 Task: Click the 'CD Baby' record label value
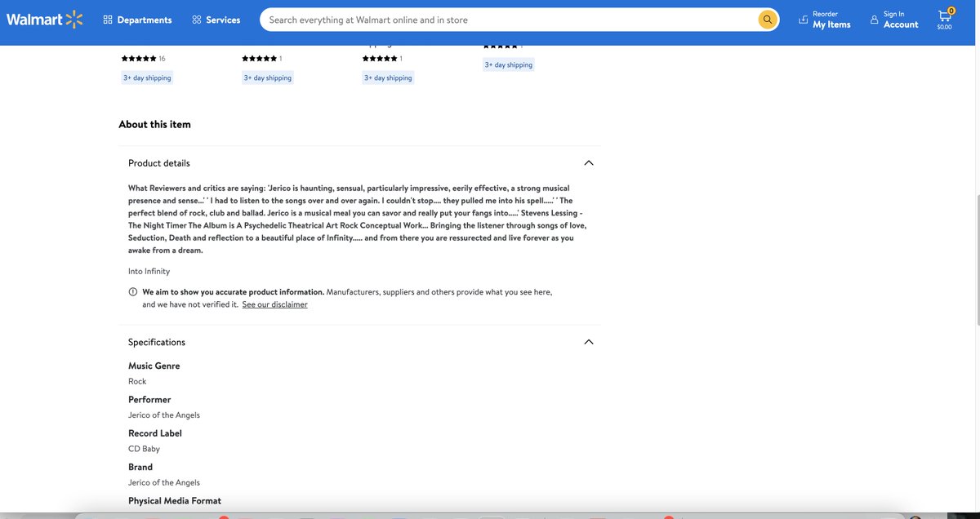pyautogui.click(x=144, y=449)
